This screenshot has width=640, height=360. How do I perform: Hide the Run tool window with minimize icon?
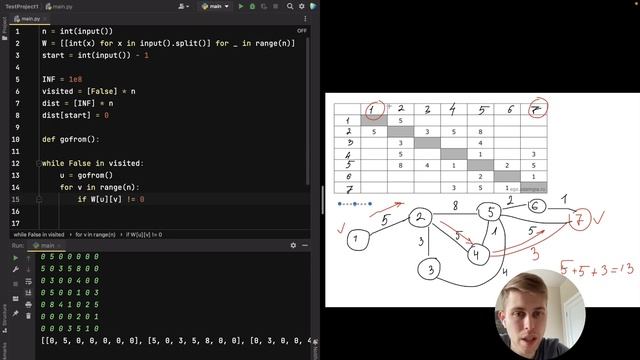[x=305, y=245]
